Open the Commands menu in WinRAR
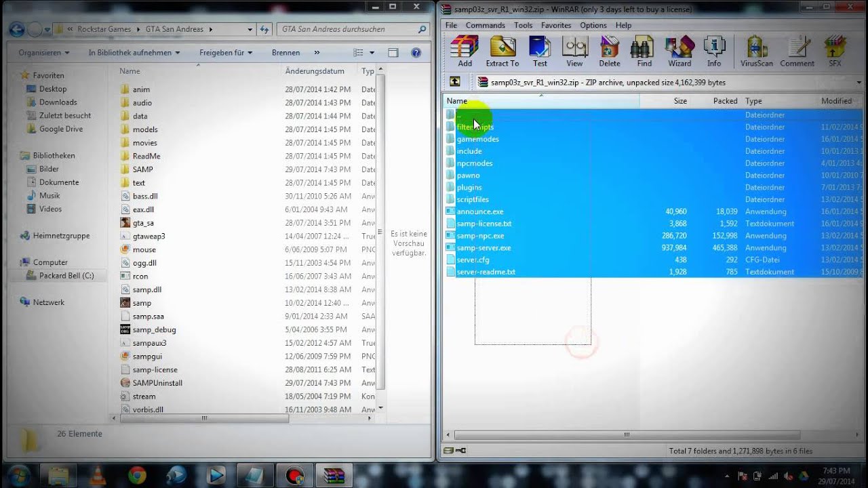Screen dimensions: 868x488 click(x=486, y=25)
